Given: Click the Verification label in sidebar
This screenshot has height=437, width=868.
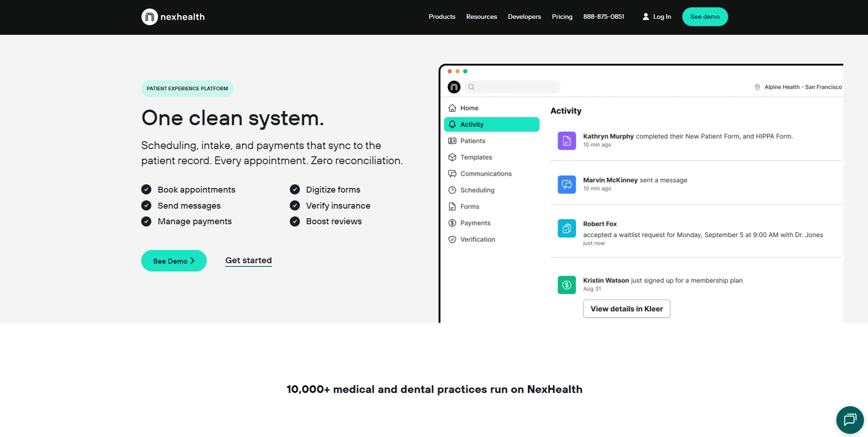Looking at the screenshot, I should click(x=478, y=239).
